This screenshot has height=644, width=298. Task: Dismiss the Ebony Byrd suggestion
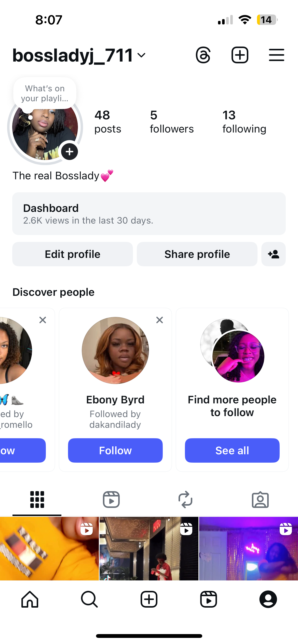pos(160,320)
